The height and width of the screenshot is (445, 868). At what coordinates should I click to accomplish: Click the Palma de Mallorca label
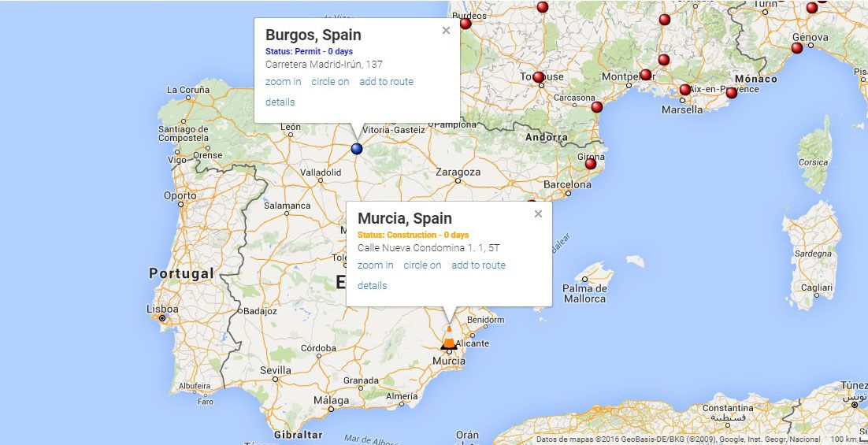pos(584,293)
